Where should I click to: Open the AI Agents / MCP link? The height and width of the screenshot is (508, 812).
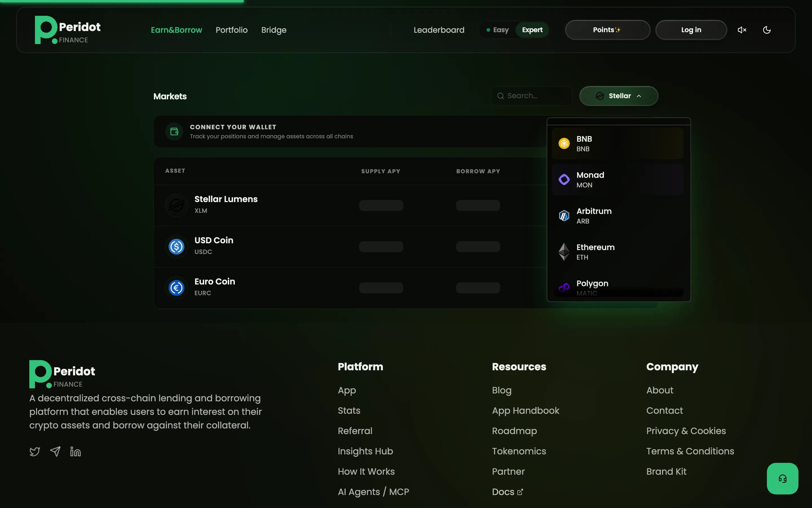point(374,492)
